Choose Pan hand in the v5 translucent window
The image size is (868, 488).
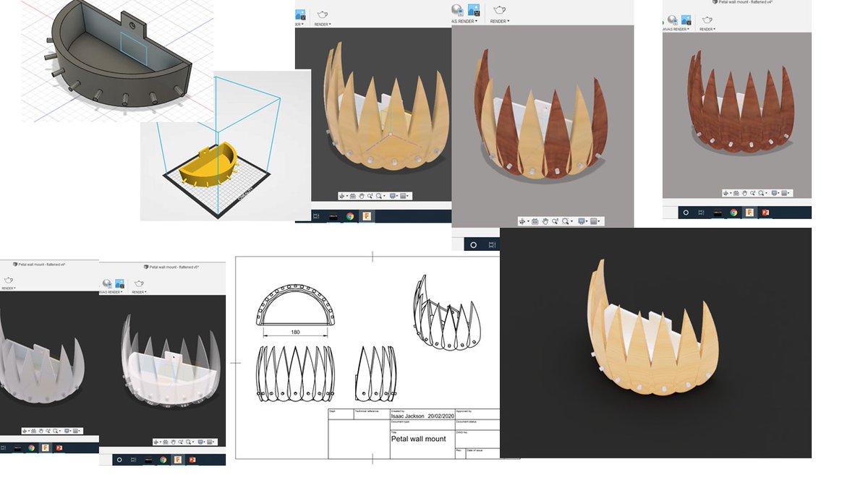[173, 442]
